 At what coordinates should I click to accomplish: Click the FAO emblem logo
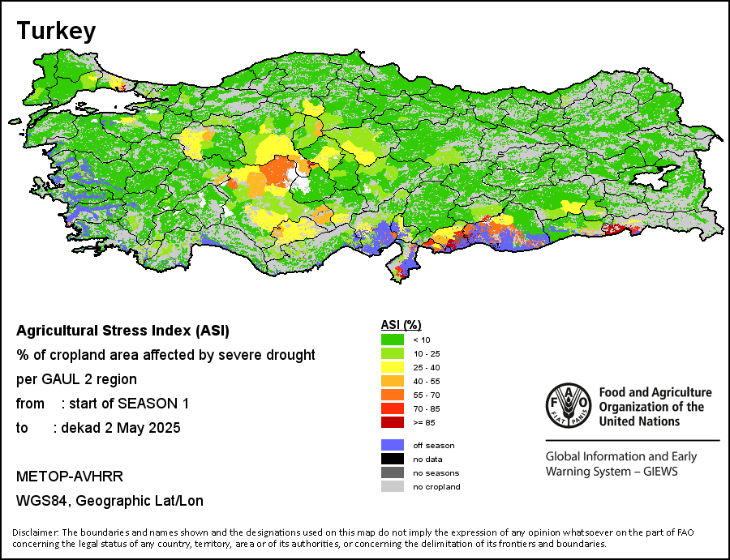tap(569, 405)
